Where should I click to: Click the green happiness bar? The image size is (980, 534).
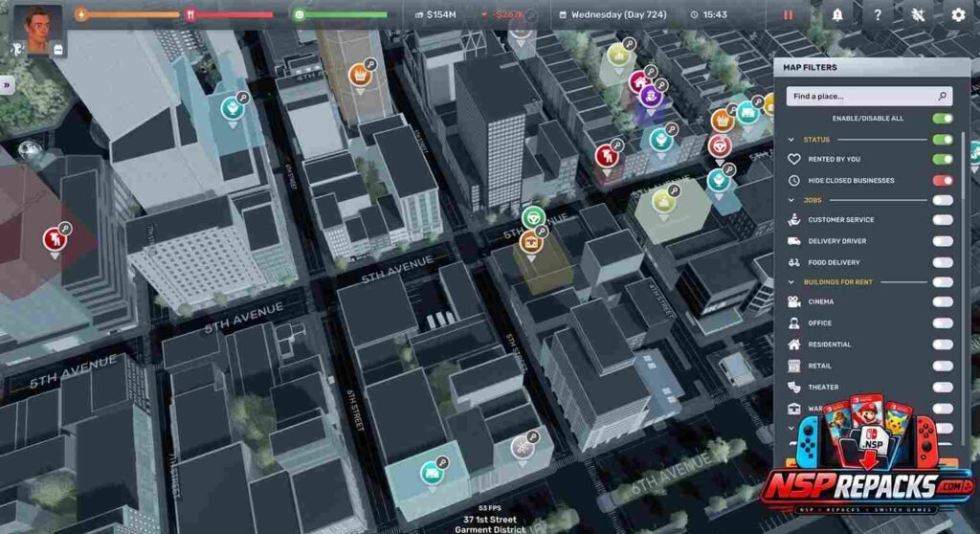(x=341, y=14)
